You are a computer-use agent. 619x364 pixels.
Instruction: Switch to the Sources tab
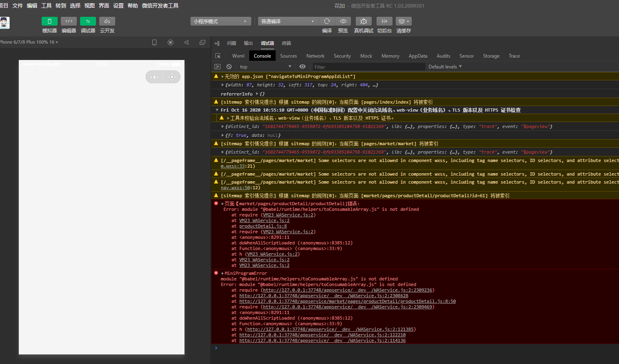click(288, 56)
